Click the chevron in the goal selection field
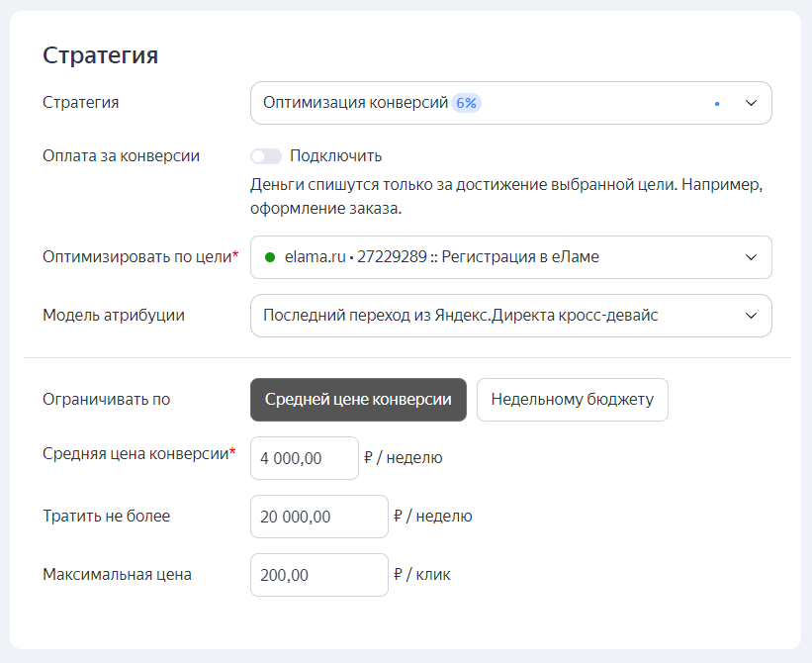 click(x=751, y=257)
